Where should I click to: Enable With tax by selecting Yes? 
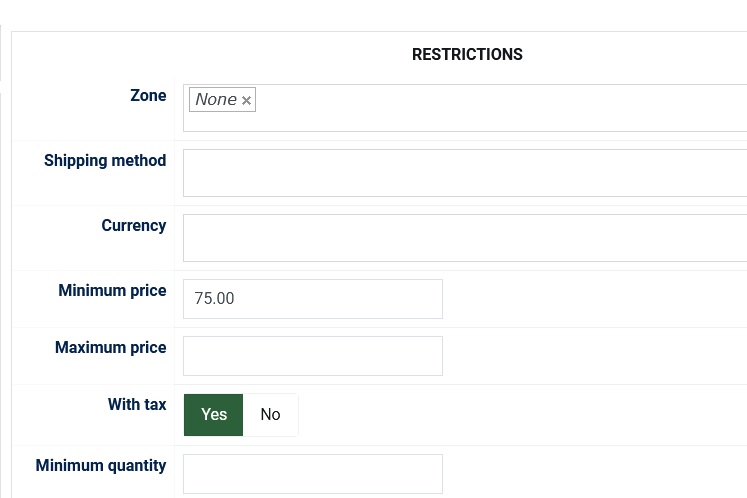pyautogui.click(x=214, y=415)
